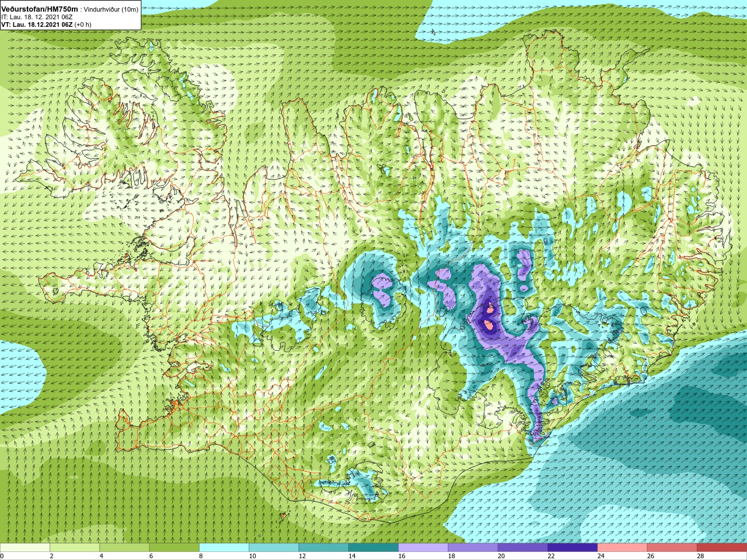Click the 16–18 lavender legend swatch
This screenshot has height=560, width=747.
coord(423,548)
